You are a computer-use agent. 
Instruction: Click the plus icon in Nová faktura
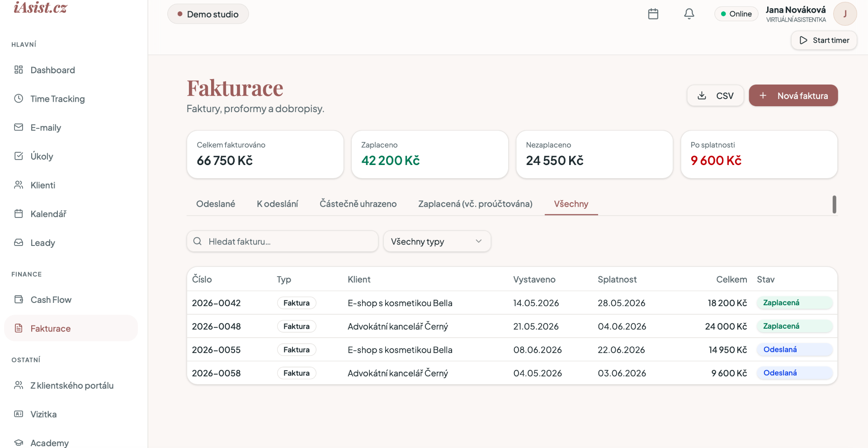(763, 95)
